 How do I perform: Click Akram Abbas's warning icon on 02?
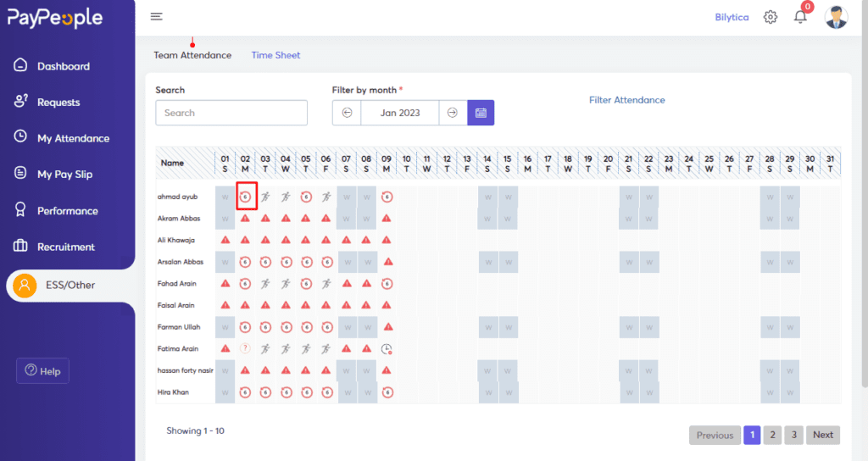(x=245, y=219)
